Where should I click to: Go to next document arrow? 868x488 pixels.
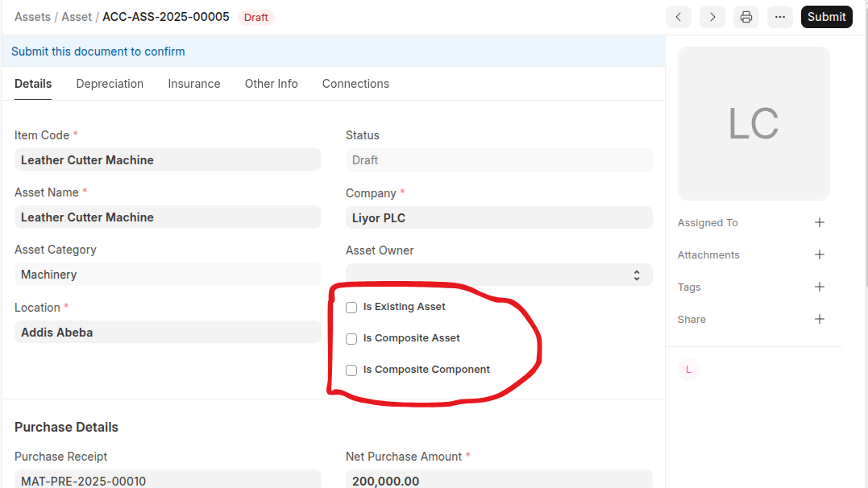[x=712, y=17]
